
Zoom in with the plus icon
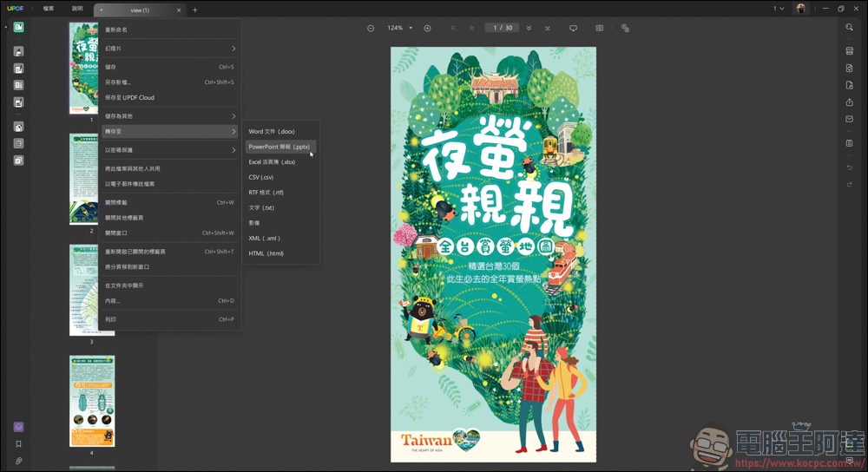427,29
